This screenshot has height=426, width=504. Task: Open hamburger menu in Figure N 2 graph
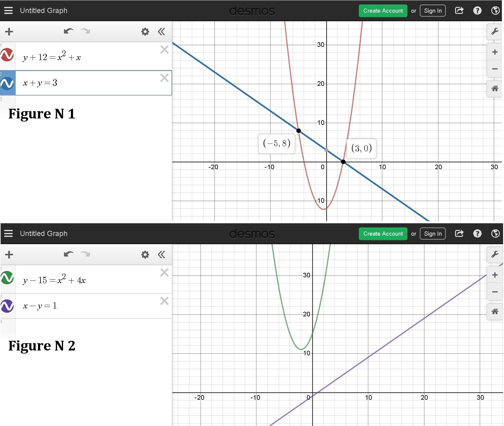[x=8, y=234]
